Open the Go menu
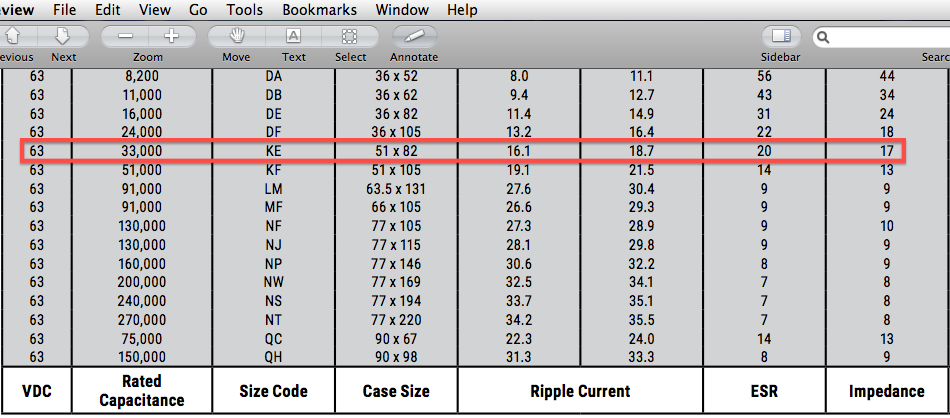Image resolution: width=950 pixels, height=418 pixels. pyautogui.click(x=198, y=10)
